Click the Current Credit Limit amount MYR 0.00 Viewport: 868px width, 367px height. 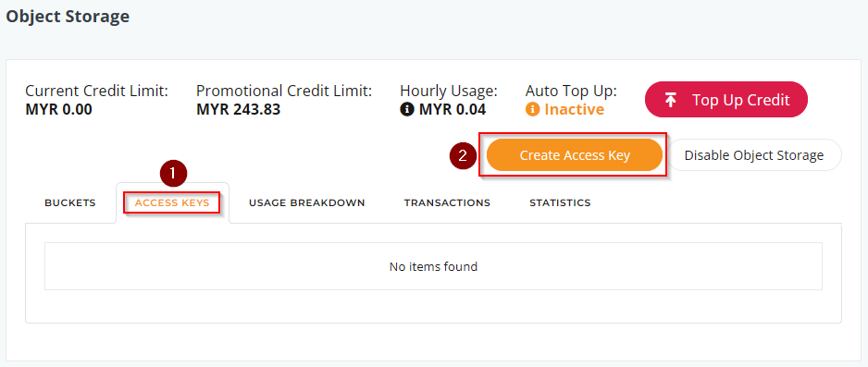click(58, 109)
